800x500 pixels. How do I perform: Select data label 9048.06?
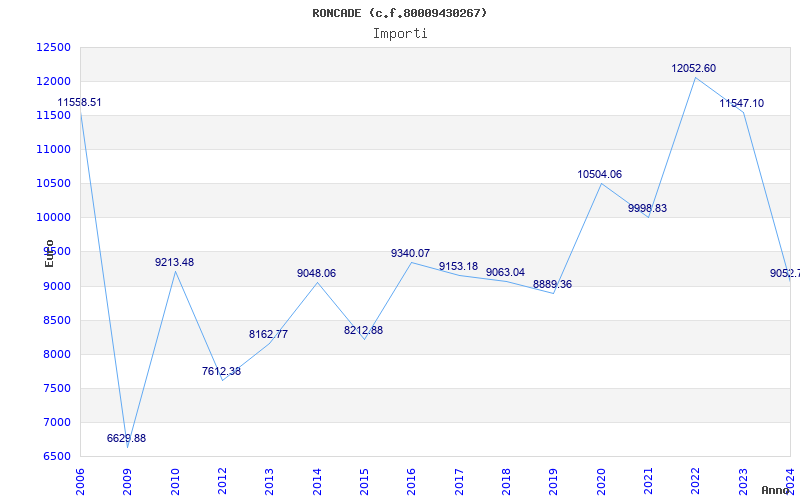316,273
